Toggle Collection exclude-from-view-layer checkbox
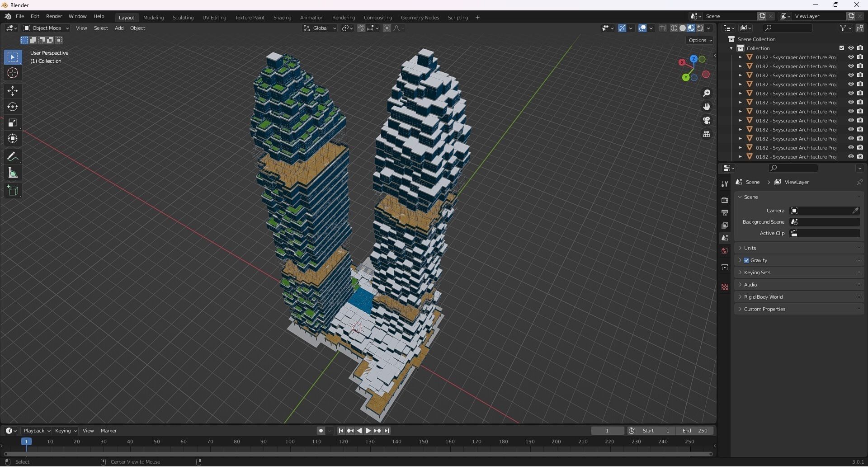Screen dimensions: 868x470 [842, 48]
